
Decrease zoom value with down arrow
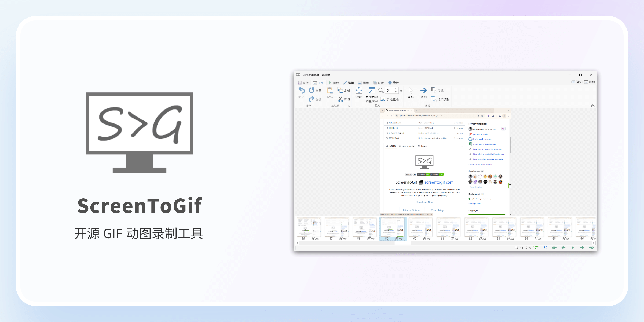pyautogui.click(x=396, y=92)
